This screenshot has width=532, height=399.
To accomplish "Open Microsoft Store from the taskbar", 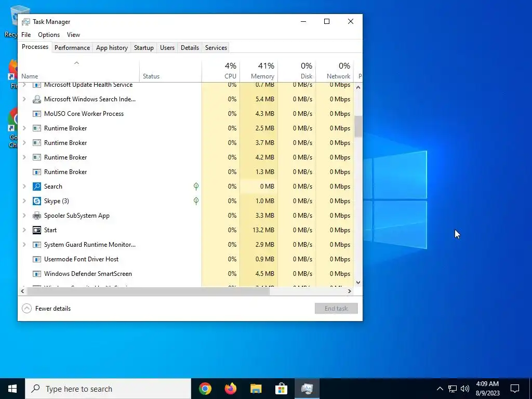I will pyautogui.click(x=281, y=389).
